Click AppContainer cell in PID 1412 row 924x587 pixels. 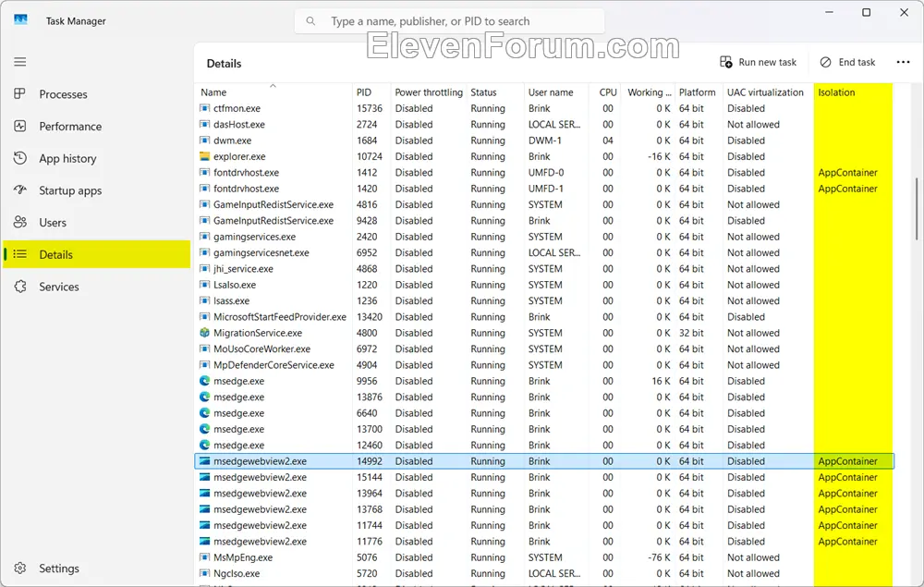(x=847, y=172)
